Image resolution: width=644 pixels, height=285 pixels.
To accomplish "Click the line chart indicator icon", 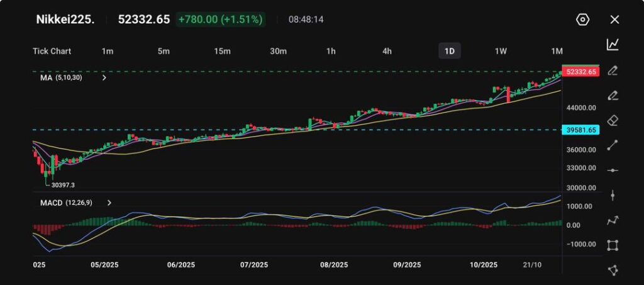I will tap(613, 45).
